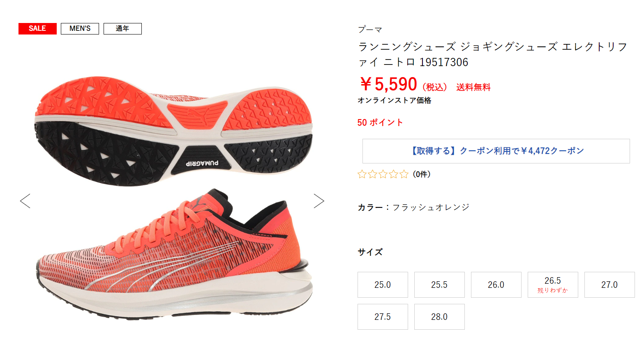Select shoe size 27.0

609,285
